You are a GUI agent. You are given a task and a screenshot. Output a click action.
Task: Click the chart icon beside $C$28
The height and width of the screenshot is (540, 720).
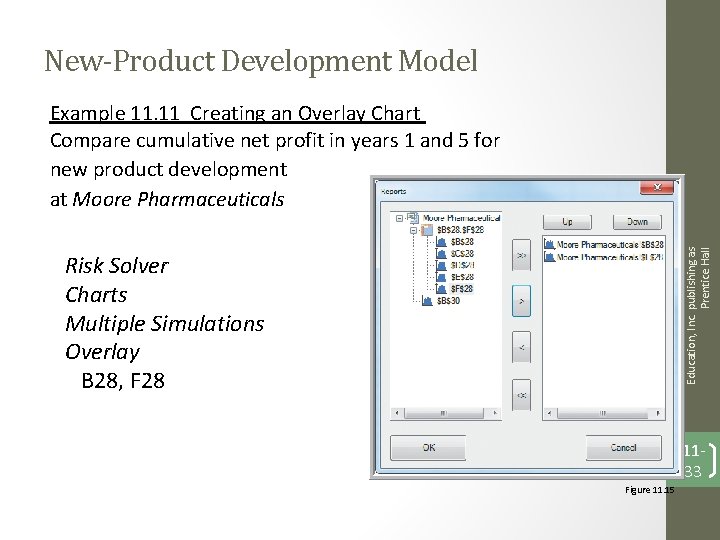441,253
